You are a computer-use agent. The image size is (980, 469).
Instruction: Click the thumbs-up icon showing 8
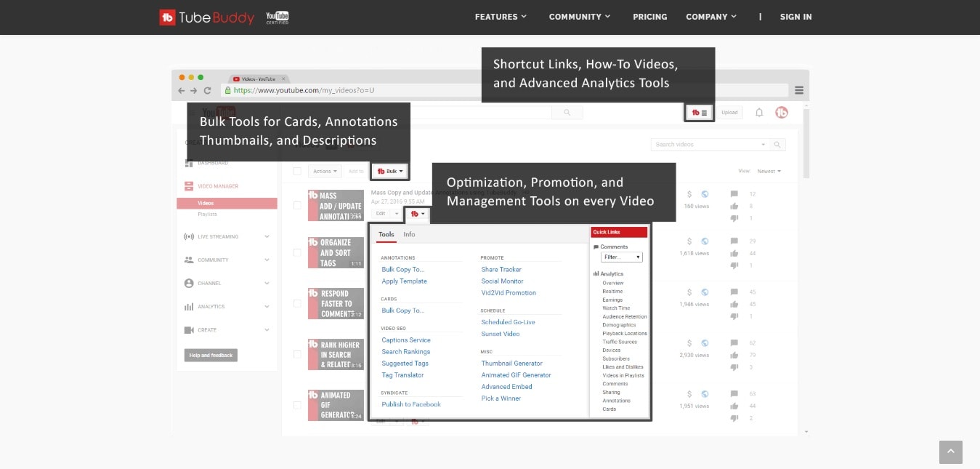[x=734, y=206]
